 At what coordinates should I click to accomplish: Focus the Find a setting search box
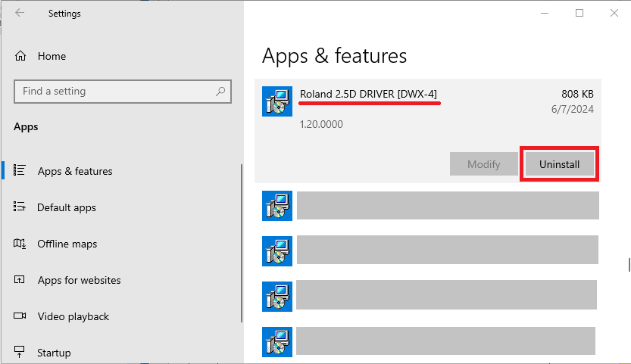[x=123, y=92]
